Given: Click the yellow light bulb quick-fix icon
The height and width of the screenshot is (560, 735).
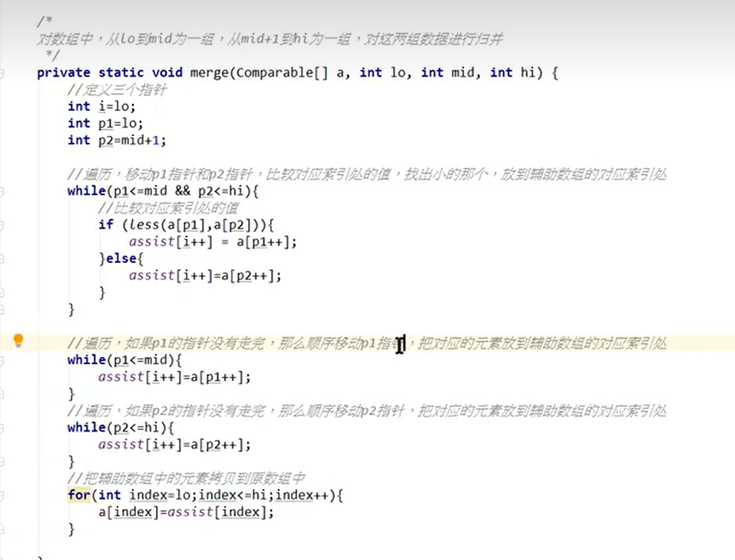Looking at the screenshot, I should click(x=18, y=340).
